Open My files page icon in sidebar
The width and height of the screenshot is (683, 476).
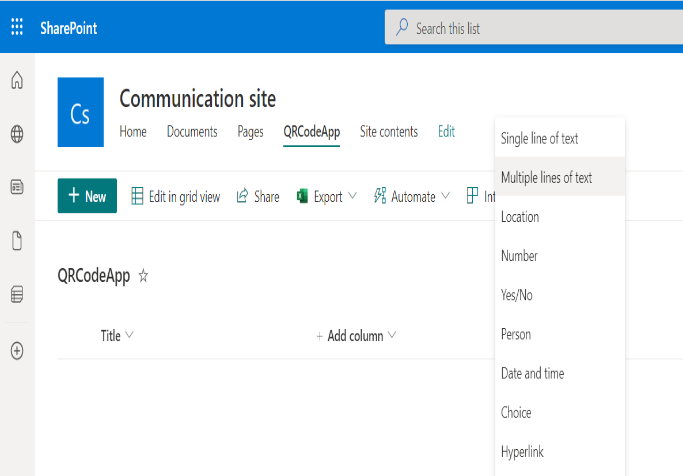click(17, 241)
